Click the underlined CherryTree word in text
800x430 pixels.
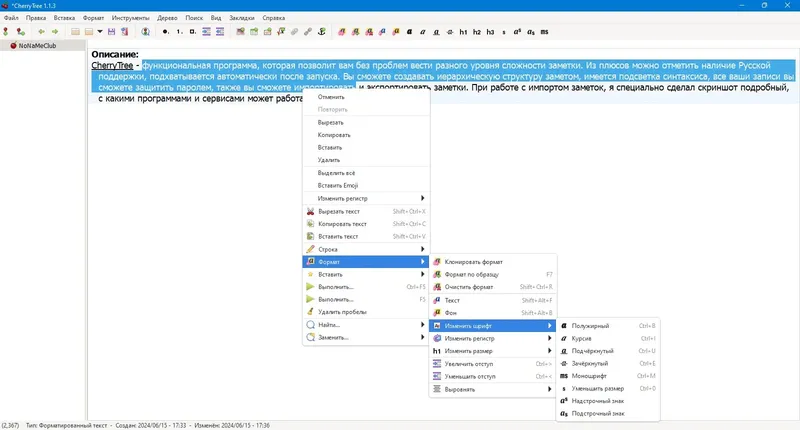point(112,65)
